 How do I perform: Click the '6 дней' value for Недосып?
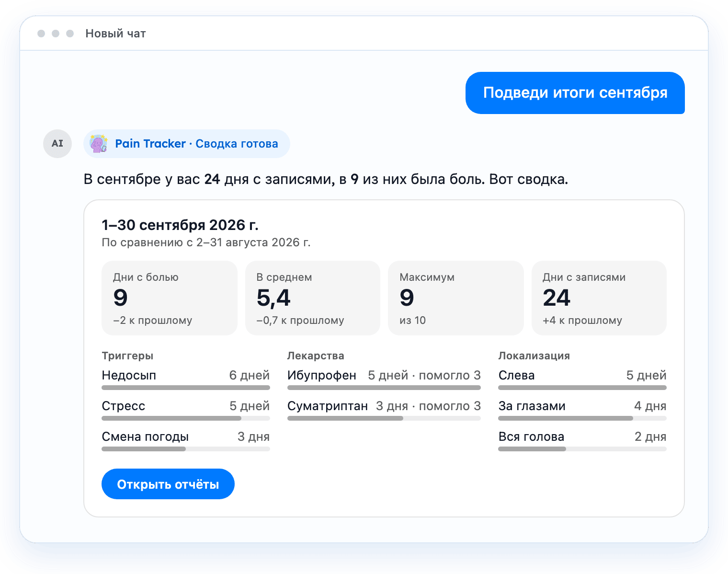[x=250, y=375]
